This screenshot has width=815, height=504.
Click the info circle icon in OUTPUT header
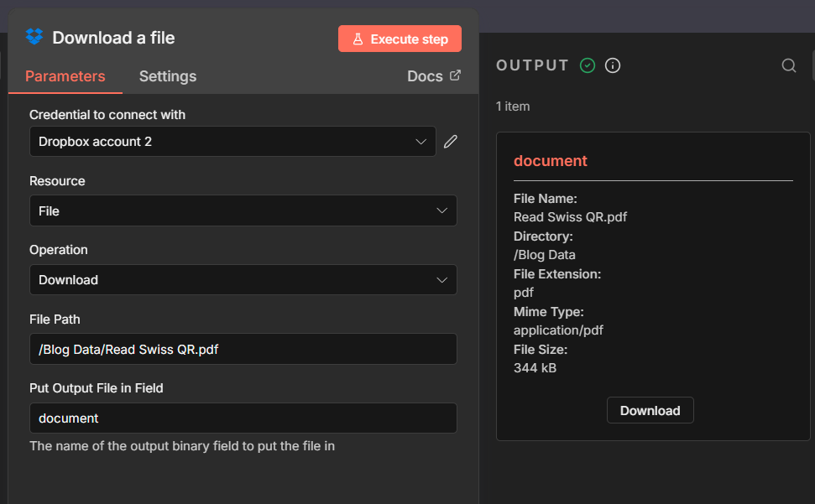[613, 65]
